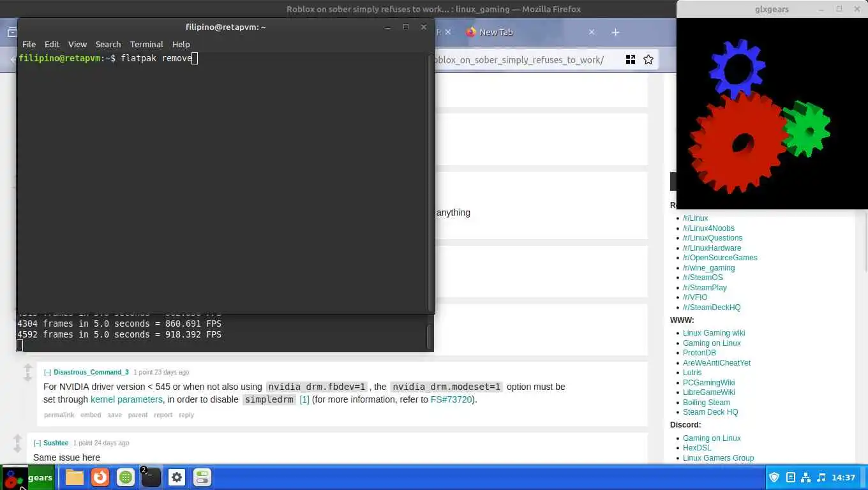
Task: Open the Linux Gamers Group link
Action: (x=718, y=458)
